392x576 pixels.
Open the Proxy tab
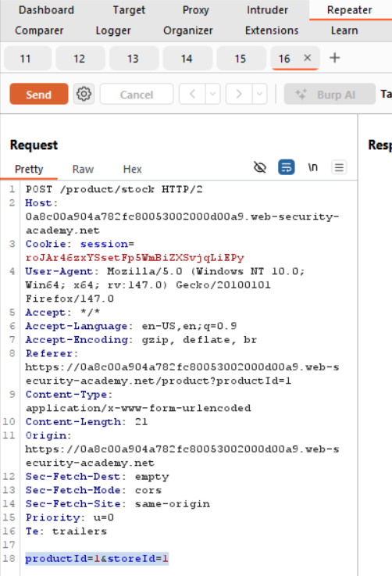point(196,10)
